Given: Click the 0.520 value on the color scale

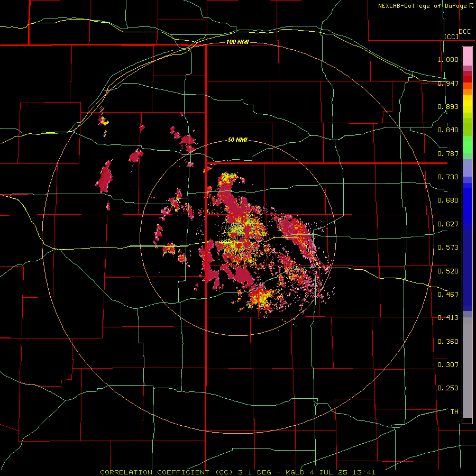Looking at the screenshot, I should click(448, 271).
